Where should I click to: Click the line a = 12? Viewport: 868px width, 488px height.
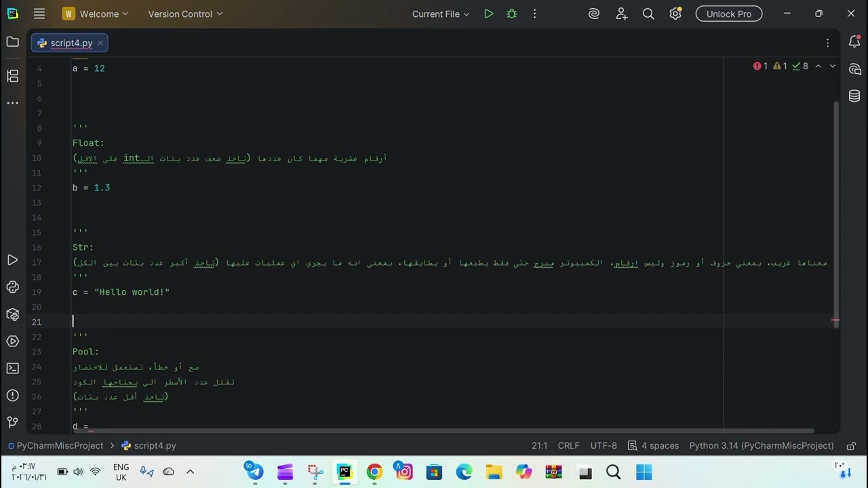point(88,68)
